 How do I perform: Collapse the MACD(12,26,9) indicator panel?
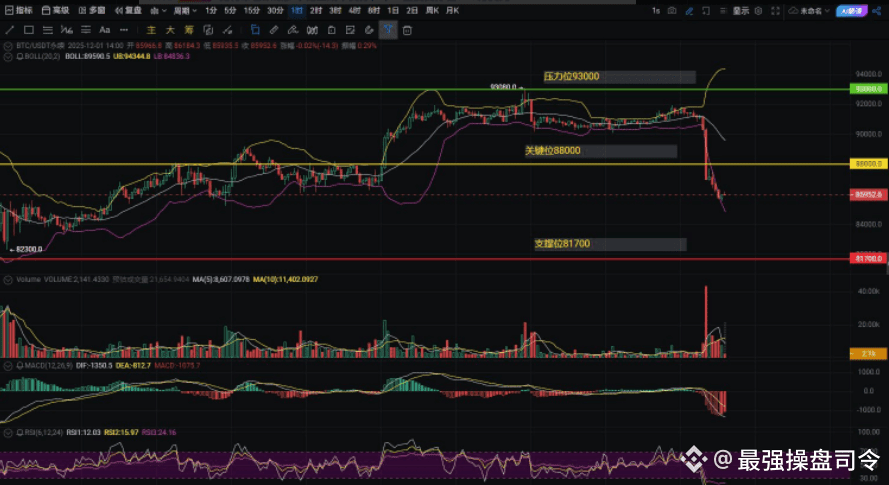(x=8, y=366)
